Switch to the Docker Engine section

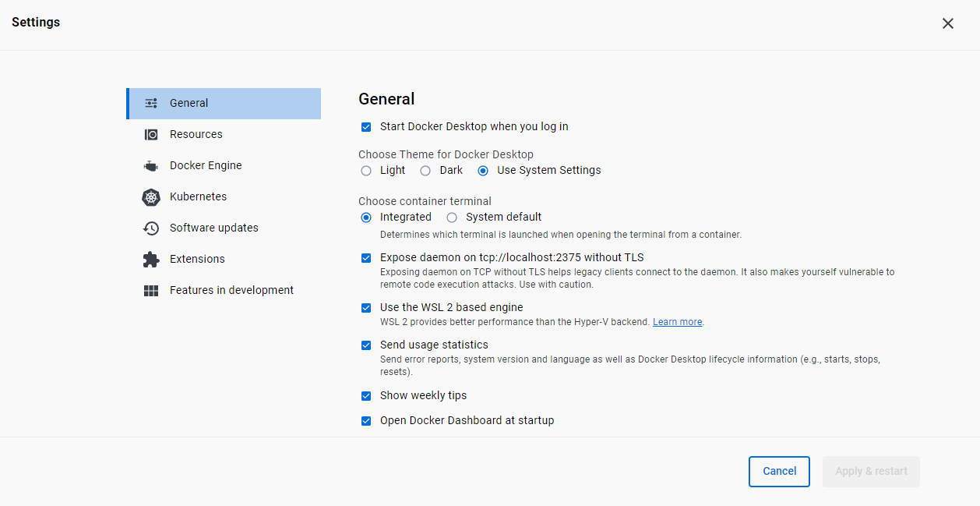(x=224, y=165)
